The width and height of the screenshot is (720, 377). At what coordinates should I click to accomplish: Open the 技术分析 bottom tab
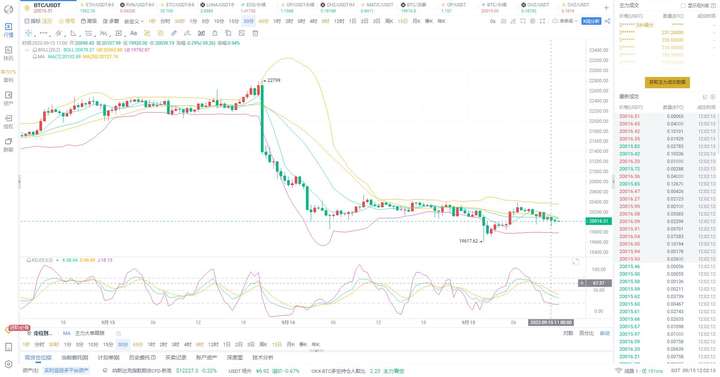tap(263, 357)
